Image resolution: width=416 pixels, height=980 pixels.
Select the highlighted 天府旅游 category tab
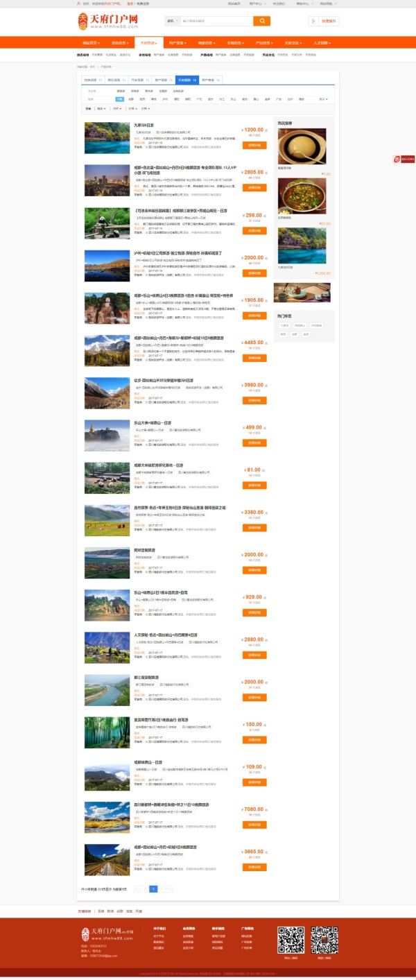click(x=187, y=80)
